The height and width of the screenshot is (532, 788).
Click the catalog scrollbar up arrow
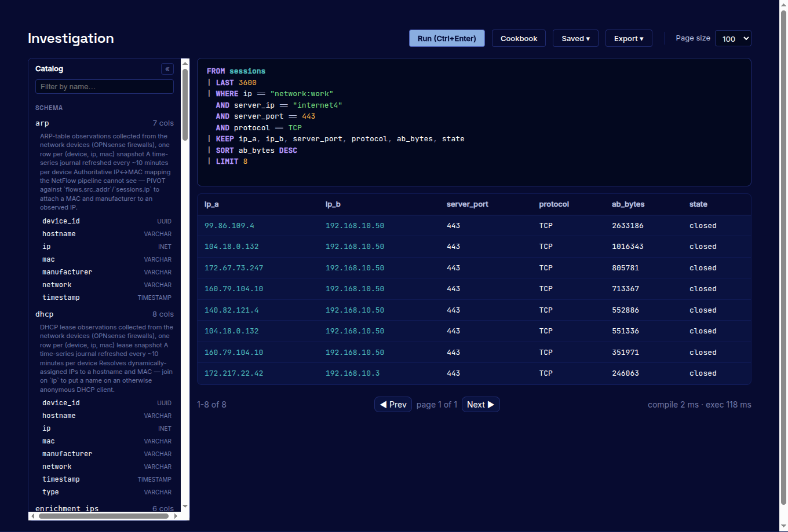pyautogui.click(x=185, y=63)
